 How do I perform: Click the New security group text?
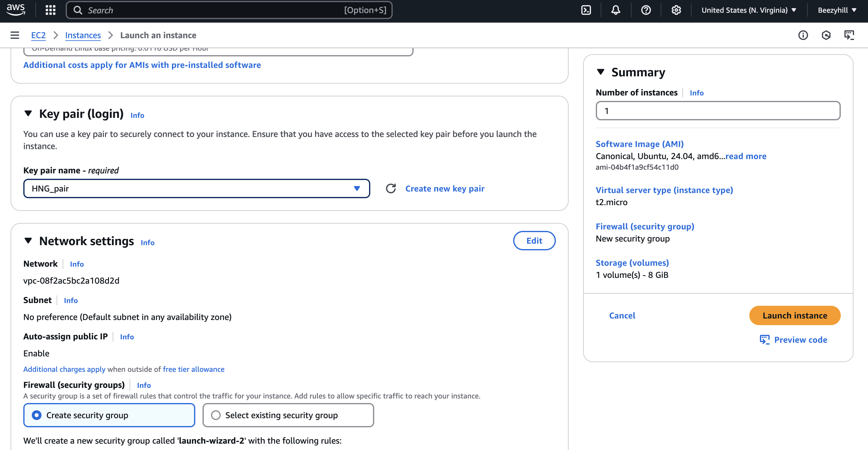[x=632, y=238]
